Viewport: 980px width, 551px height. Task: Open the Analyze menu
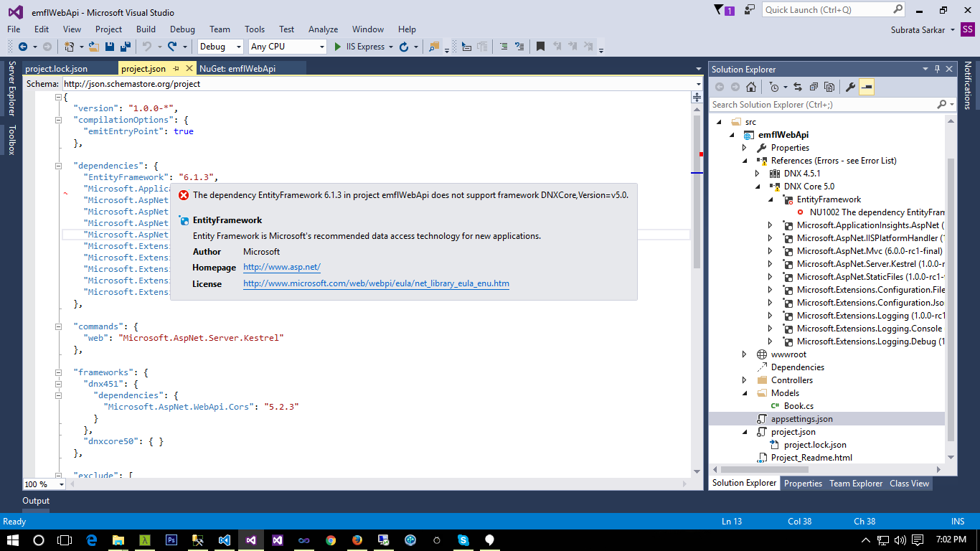tap(323, 29)
